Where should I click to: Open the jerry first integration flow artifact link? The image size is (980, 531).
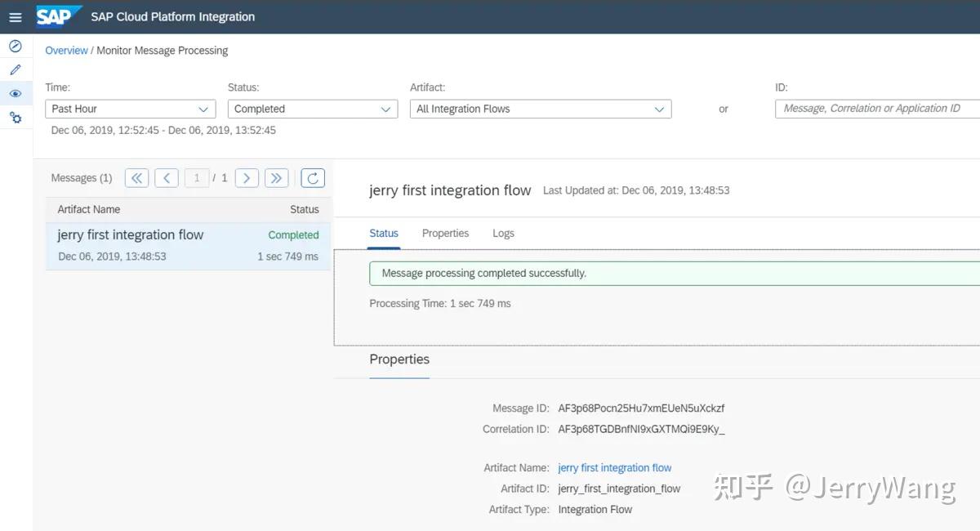coord(614,467)
